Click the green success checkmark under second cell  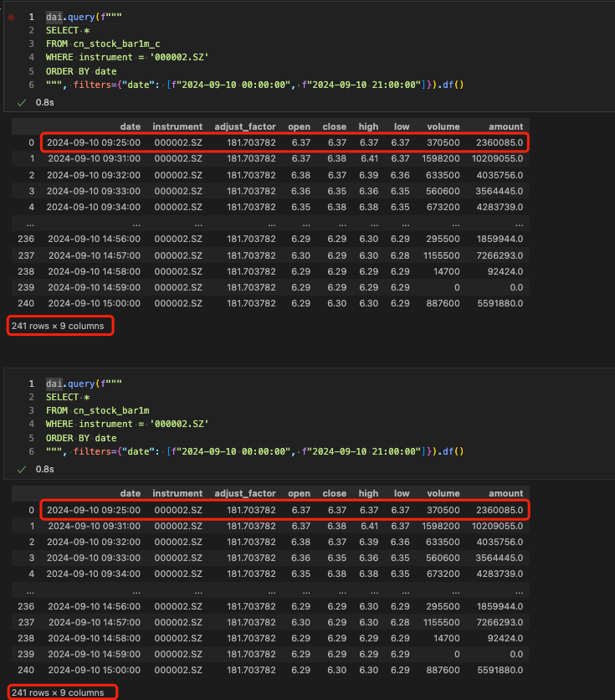click(21, 470)
